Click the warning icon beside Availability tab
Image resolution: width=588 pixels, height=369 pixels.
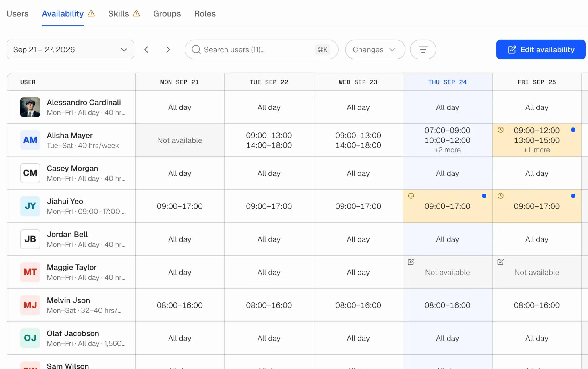point(91,13)
